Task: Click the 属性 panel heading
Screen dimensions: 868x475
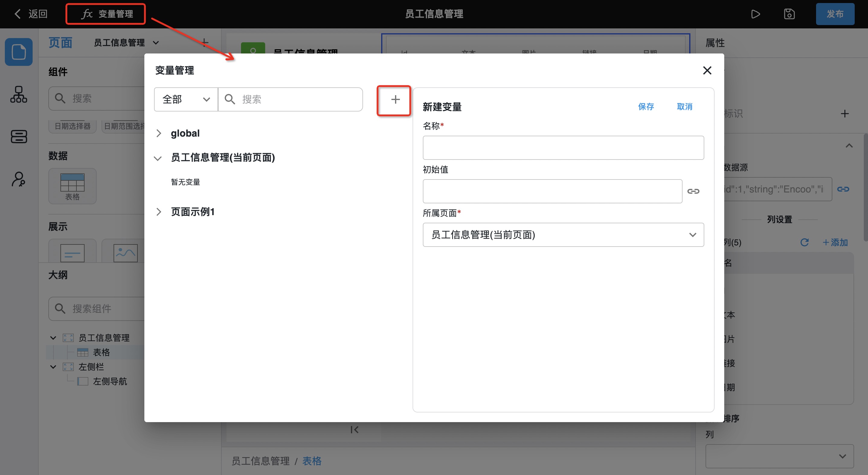Action: click(715, 43)
